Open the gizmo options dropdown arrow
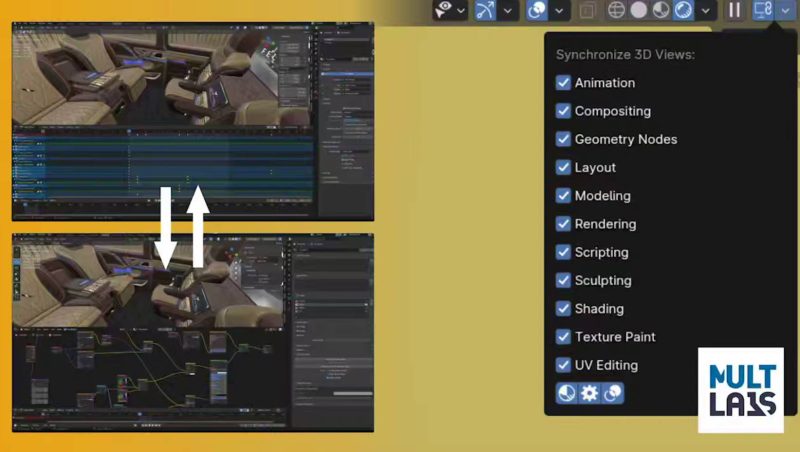The image size is (800, 452). click(x=508, y=10)
